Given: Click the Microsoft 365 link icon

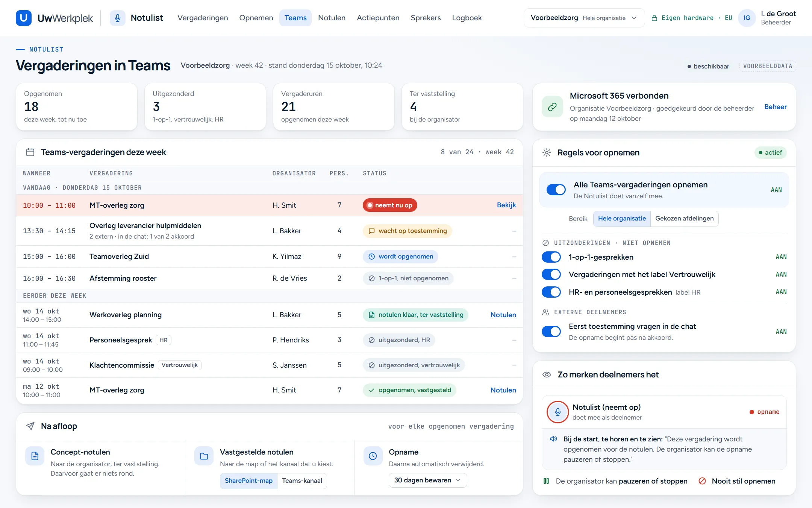Looking at the screenshot, I should [552, 107].
